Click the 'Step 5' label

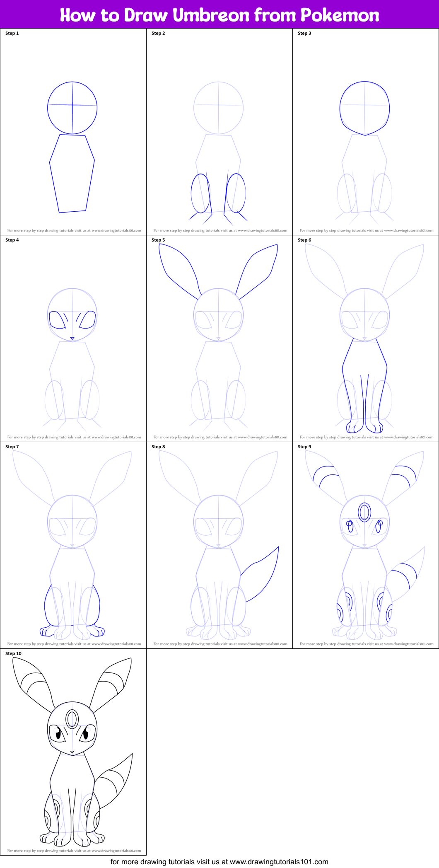[x=158, y=240]
